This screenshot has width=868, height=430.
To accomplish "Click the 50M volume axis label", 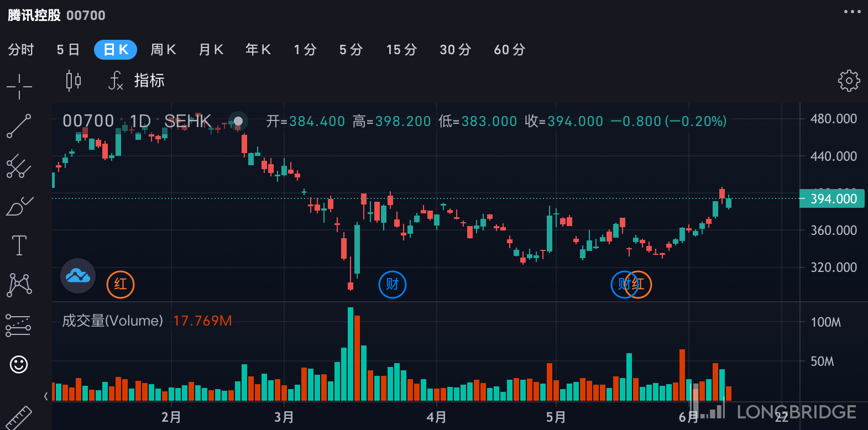I will 822,361.
